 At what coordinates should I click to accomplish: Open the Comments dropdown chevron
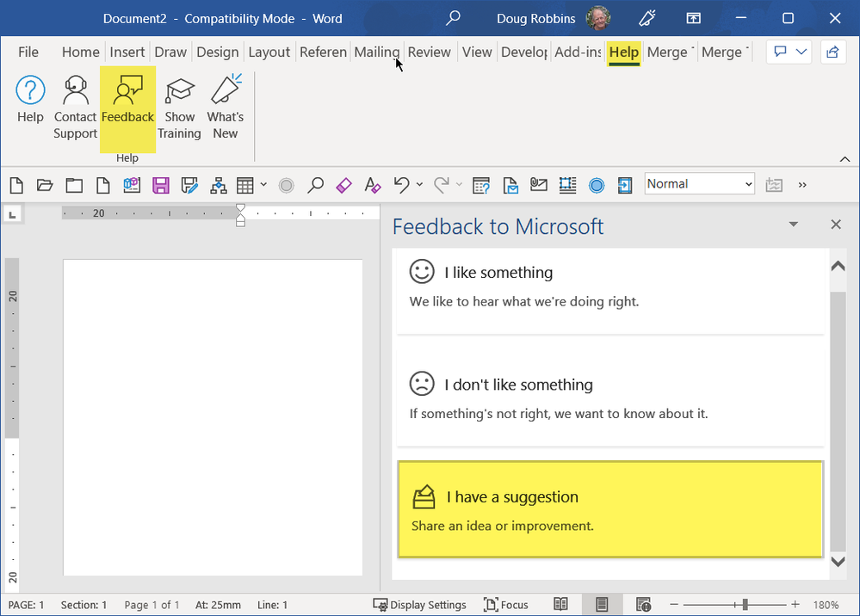[x=801, y=52]
